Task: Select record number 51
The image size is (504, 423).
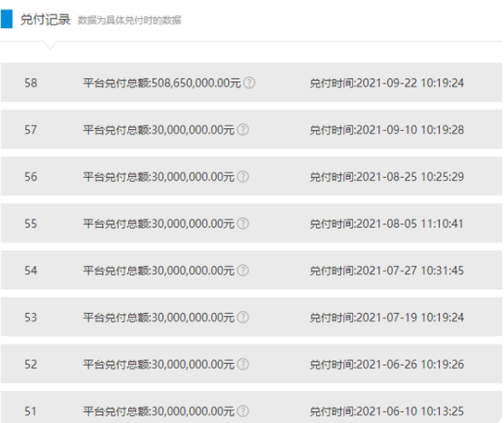Action: click(x=31, y=411)
